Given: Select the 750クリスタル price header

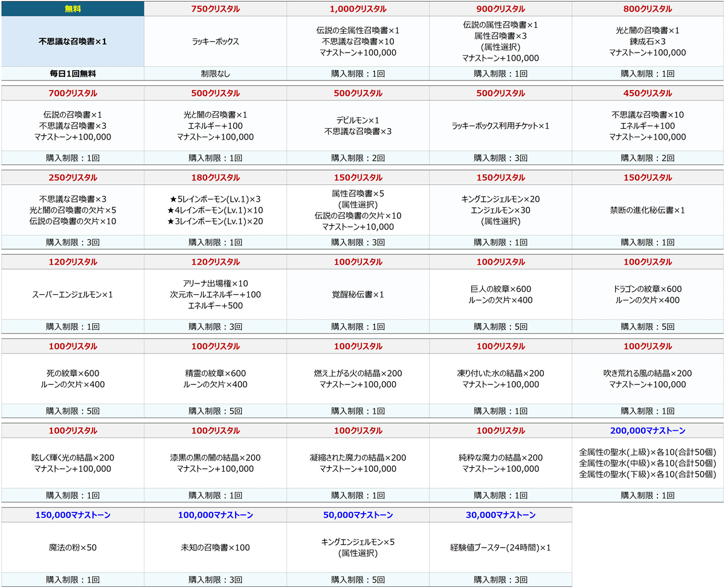Looking at the screenshot, I should point(215,9).
